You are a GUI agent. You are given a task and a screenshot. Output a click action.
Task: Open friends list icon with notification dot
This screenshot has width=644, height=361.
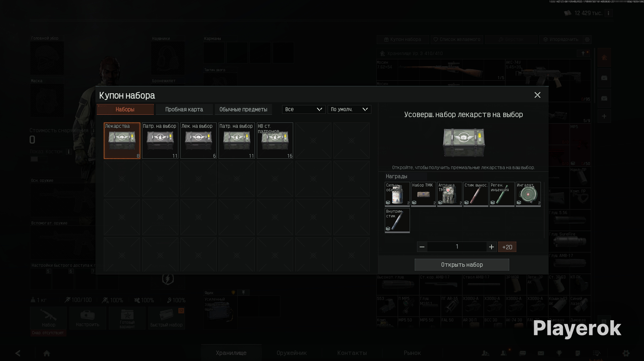tap(503, 353)
